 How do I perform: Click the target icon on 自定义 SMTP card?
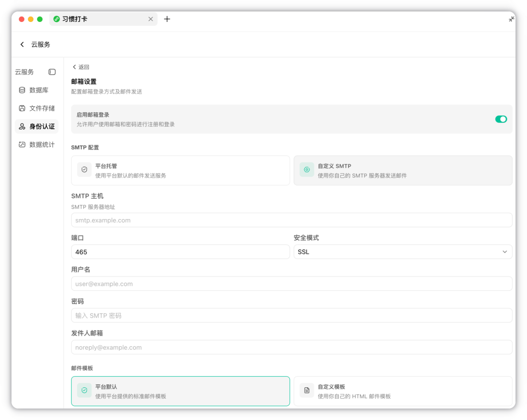(x=307, y=170)
